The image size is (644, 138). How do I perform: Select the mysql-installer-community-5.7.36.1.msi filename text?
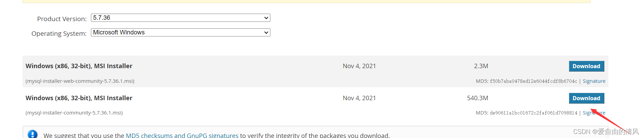[x=74, y=113]
